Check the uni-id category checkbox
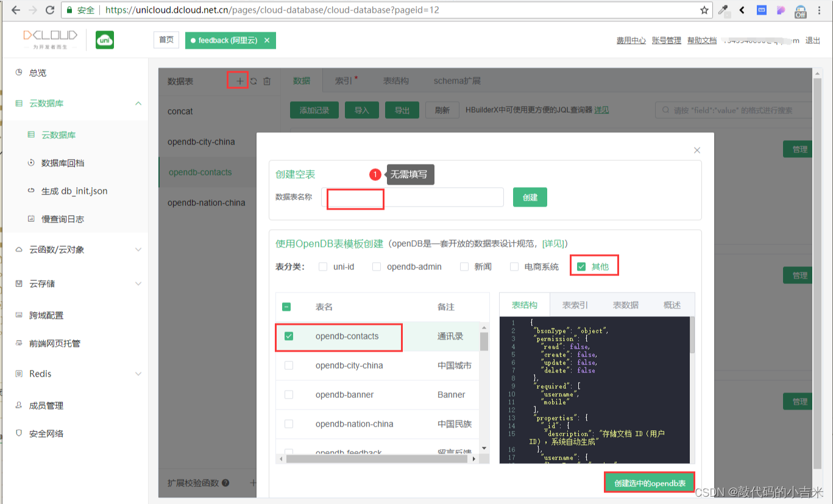Viewport: 833px width, 504px height. [322, 266]
